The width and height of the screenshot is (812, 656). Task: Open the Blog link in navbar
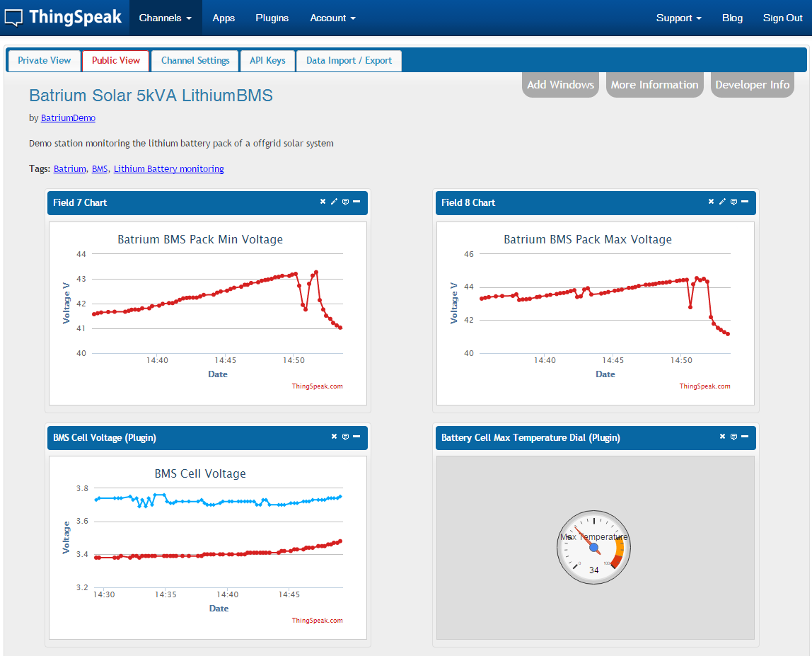732,18
